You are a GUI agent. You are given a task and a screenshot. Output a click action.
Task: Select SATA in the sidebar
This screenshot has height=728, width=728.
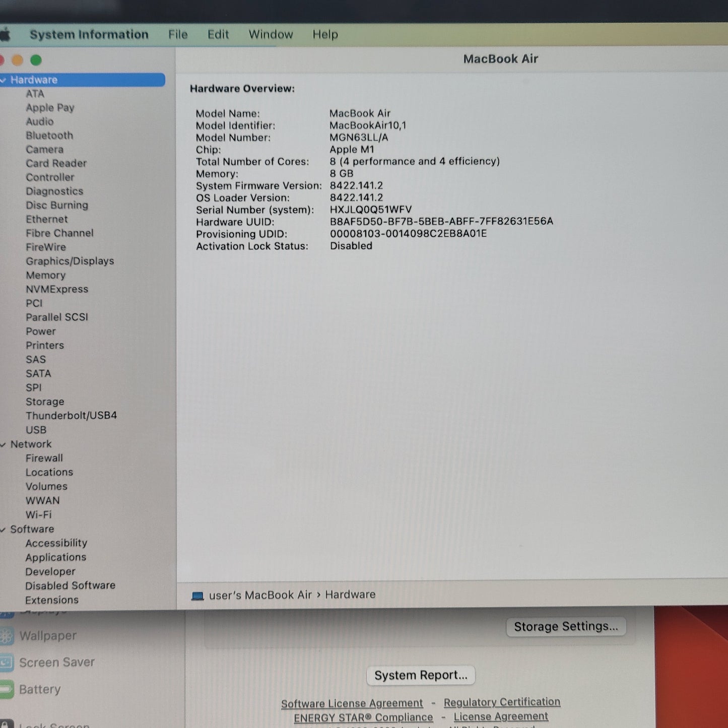[x=38, y=373]
